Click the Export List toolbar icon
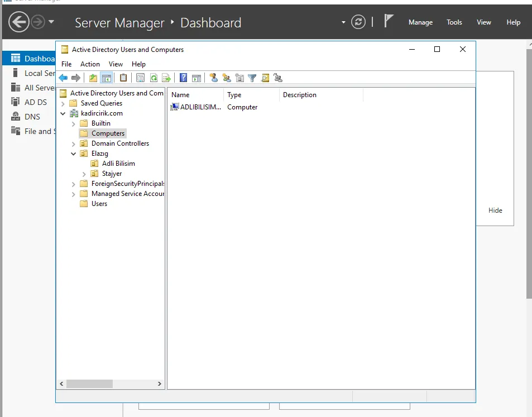This screenshot has width=532, height=417. pyautogui.click(x=166, y=78)
